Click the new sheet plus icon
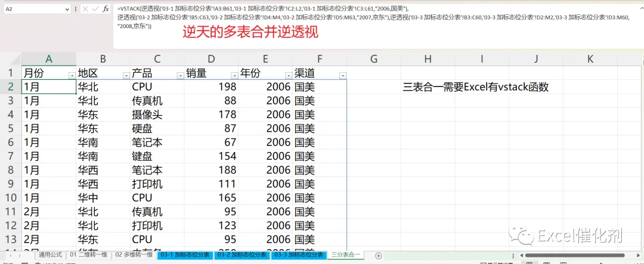The height and width of the screenshot is (264, 644). [379, 256]
